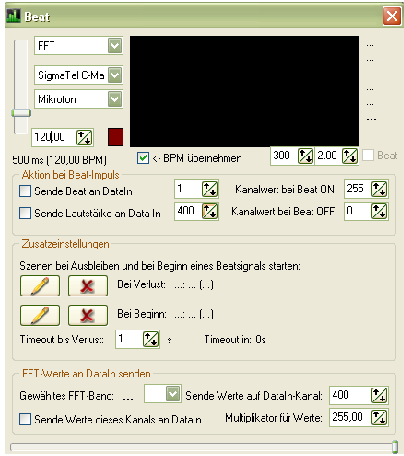Screen dimensions: 404x456
Task: Click the Bei Verlust label text
Action: point(141,284)
